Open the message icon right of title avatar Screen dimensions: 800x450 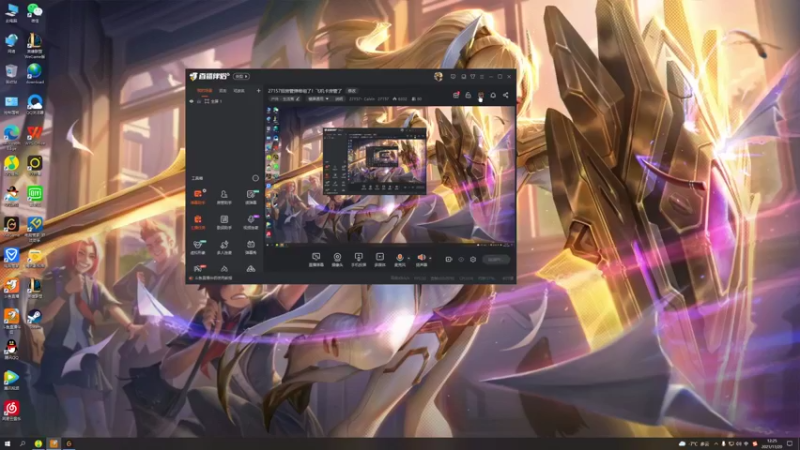tap(453, 77)
